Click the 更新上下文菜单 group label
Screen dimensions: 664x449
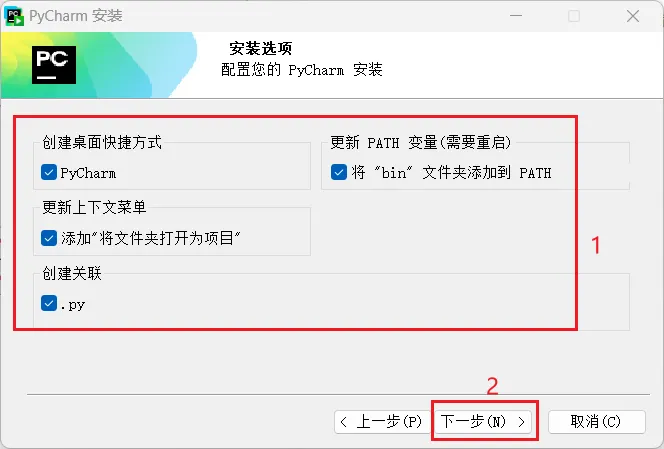point(94,207)
